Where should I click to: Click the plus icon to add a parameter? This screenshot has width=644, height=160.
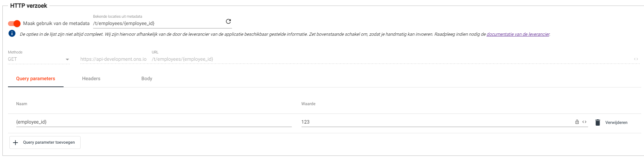tap(16, 143)
